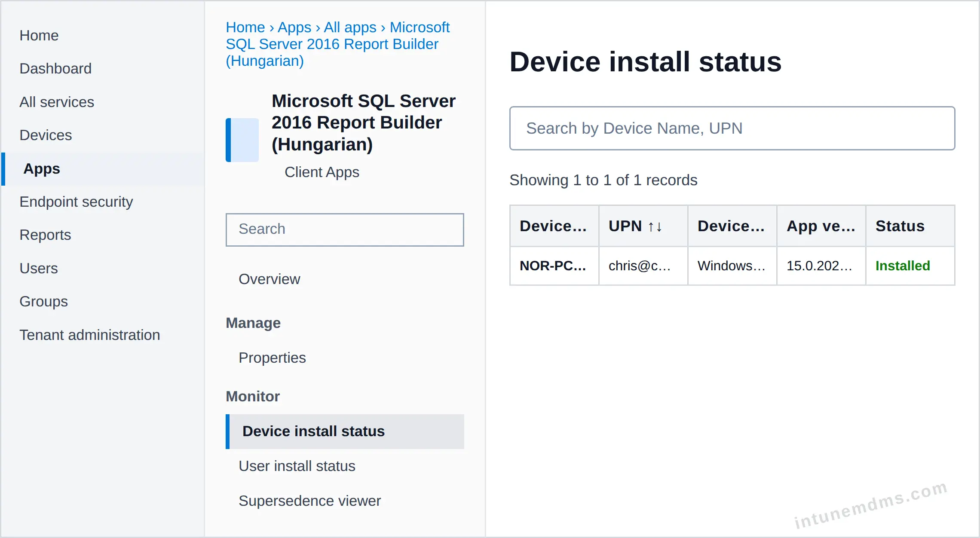
Task: Click the Manage section heading
Action: (x=253, y=323)
